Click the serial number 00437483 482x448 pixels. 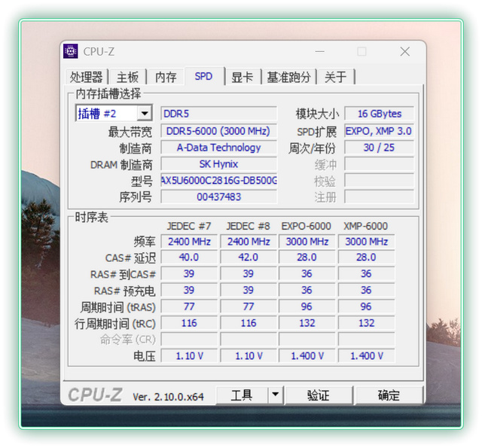[218, 197]
